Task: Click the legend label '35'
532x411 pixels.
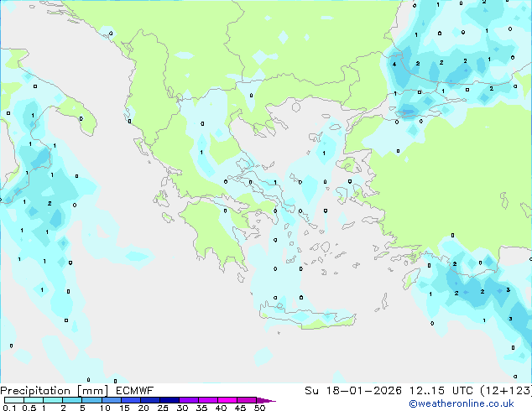Action: point(201,408)
